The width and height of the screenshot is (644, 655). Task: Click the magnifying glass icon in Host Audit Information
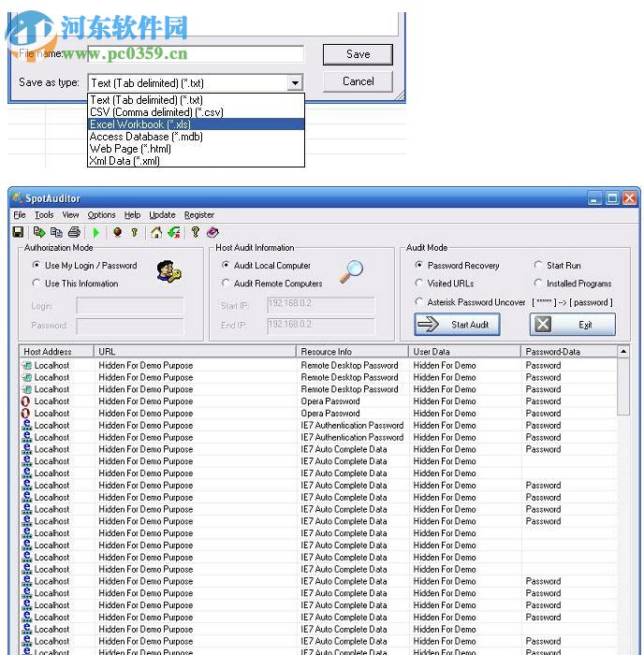(351, 271)
